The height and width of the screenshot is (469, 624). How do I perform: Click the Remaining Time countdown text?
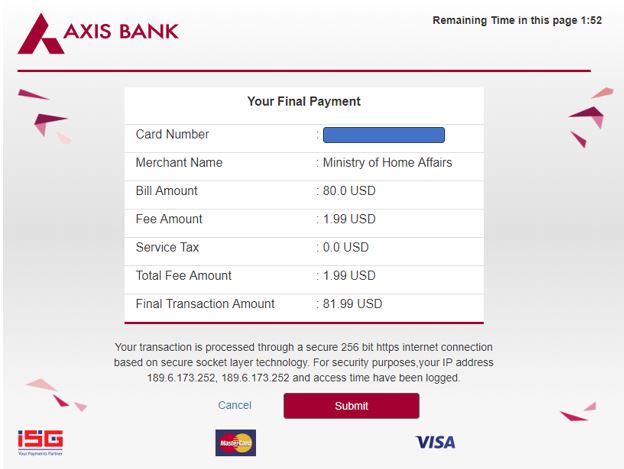tap(517, 20)
